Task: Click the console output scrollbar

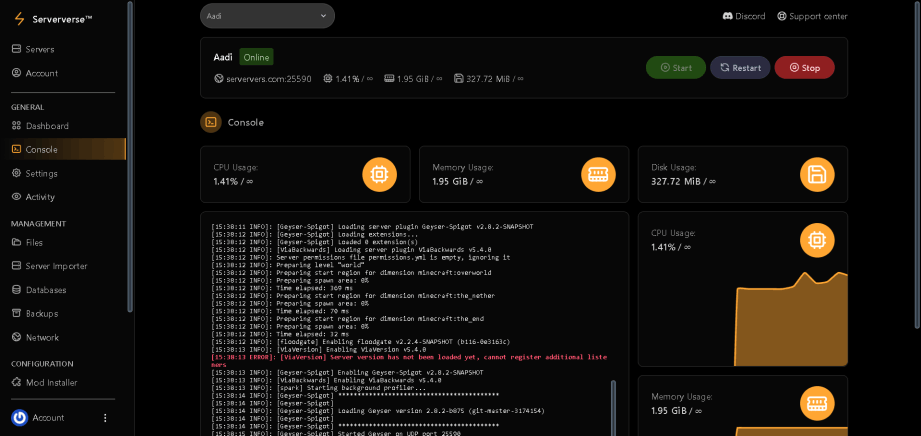Action: [613, 408]
